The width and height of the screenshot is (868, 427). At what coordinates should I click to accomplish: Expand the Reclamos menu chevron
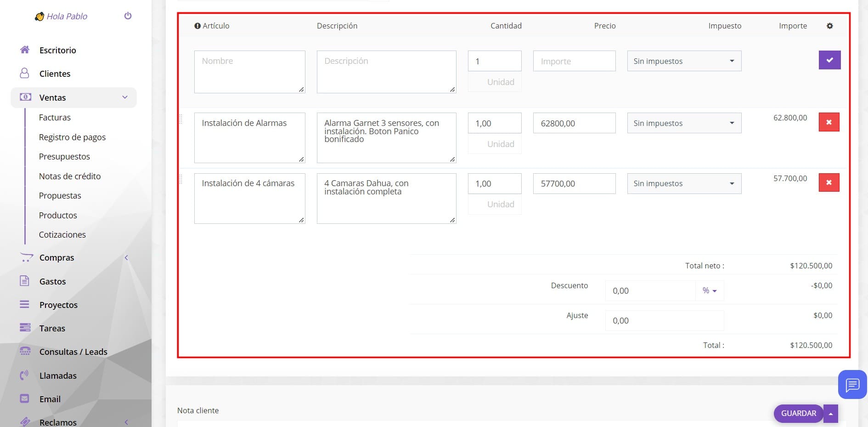(126, 422)
